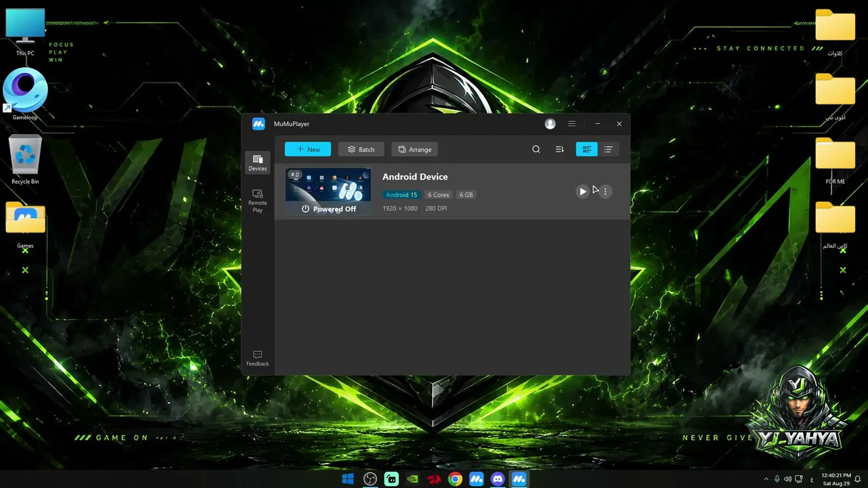
Task: Click the Arrange button
Action: (414, 149)
